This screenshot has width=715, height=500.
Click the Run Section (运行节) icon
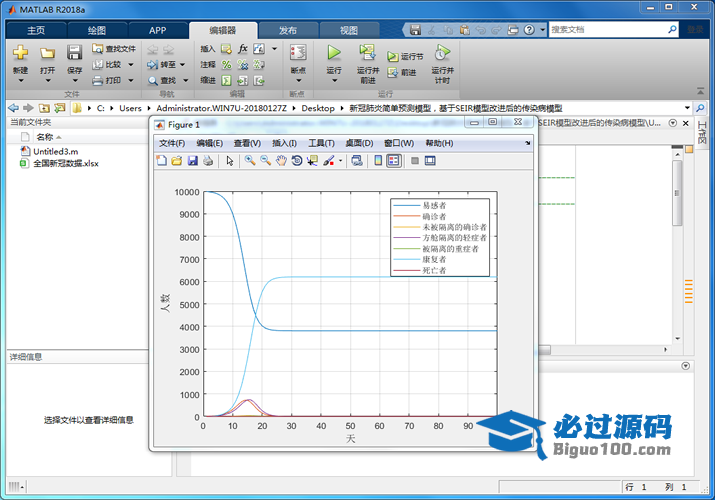coord(392,56)
